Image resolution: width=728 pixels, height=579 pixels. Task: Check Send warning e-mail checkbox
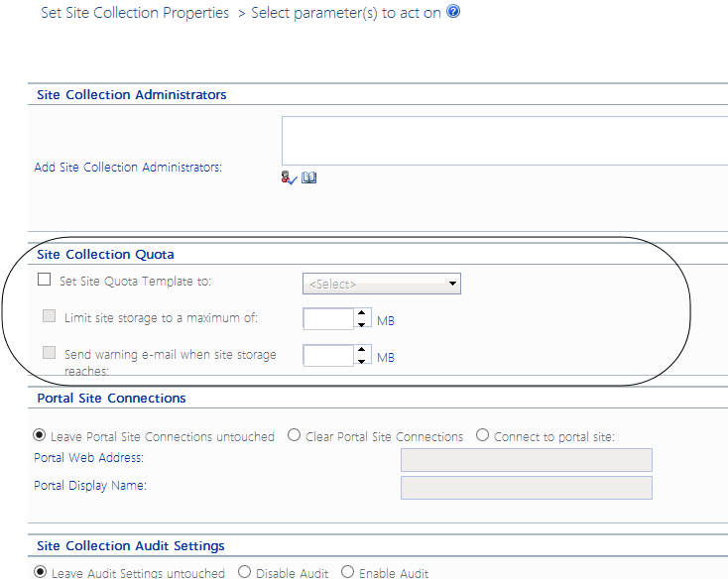pyautogui.click(x=50, y=352)
